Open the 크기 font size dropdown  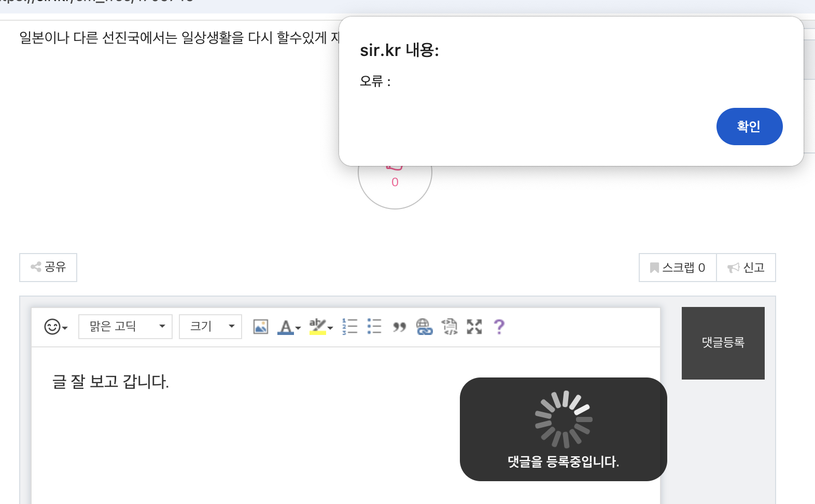point(210,327)
